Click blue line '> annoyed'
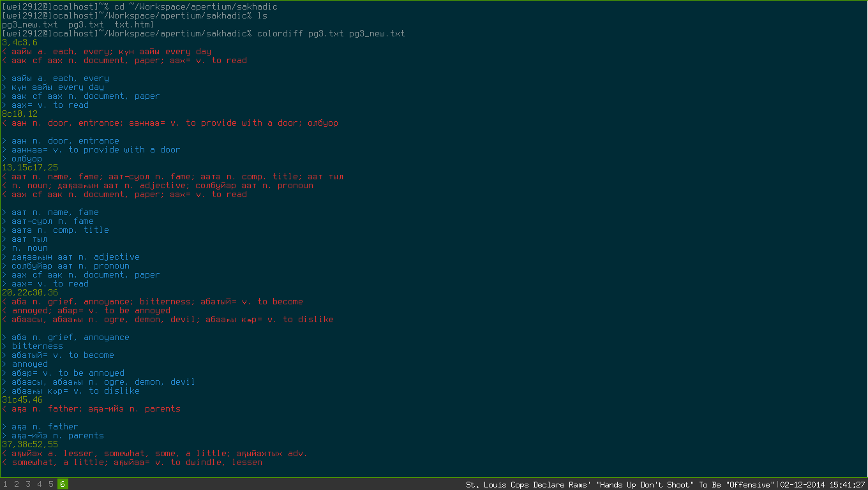The image size is (868, 490). 25,364
